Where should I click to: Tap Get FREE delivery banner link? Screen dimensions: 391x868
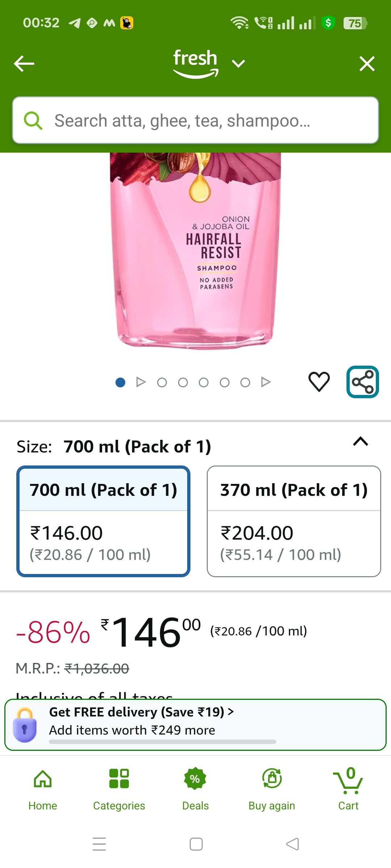(141, 712)
